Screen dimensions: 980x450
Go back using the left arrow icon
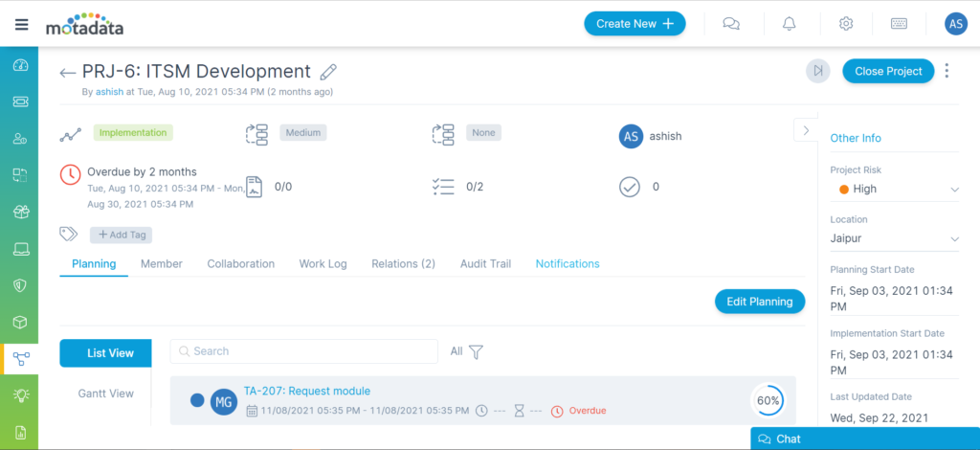67,73
